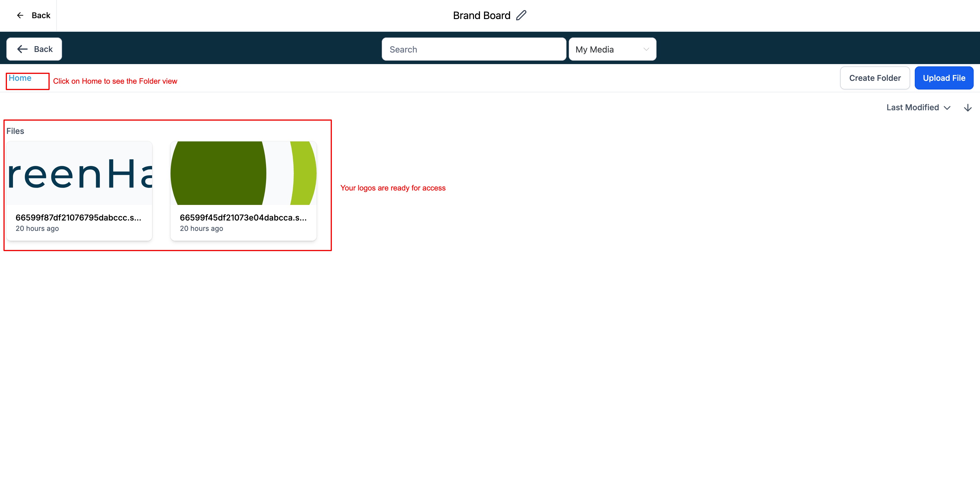Image resolution: width=980 pixels, height=482 pixels.
Task: Click the top header Back text
Action: [41, 16]
